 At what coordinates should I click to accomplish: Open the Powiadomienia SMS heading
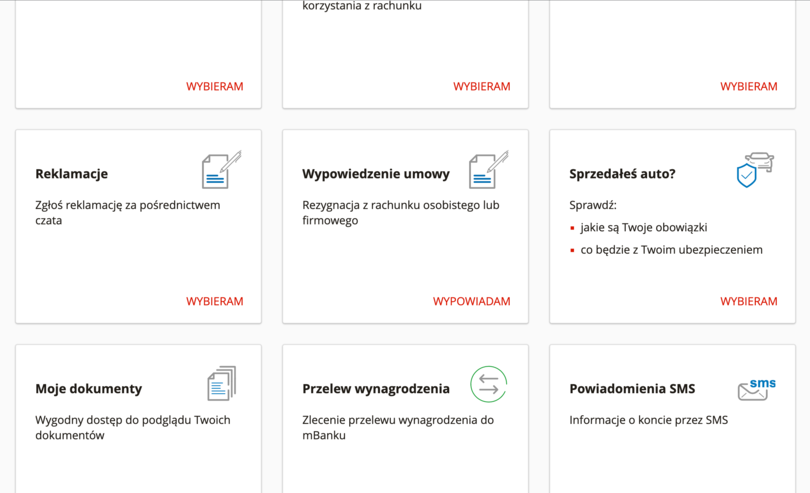click(632, 389)
